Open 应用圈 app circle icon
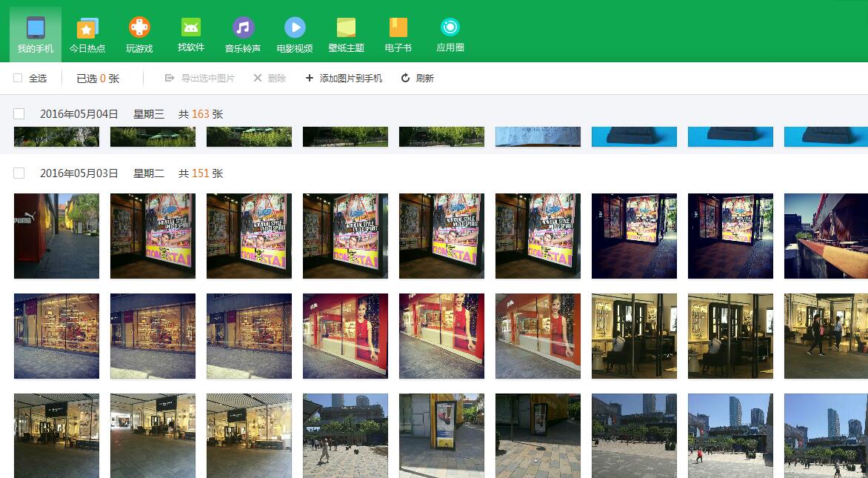The height and width of the screenshot is (478, 868). tap(450, 34)
